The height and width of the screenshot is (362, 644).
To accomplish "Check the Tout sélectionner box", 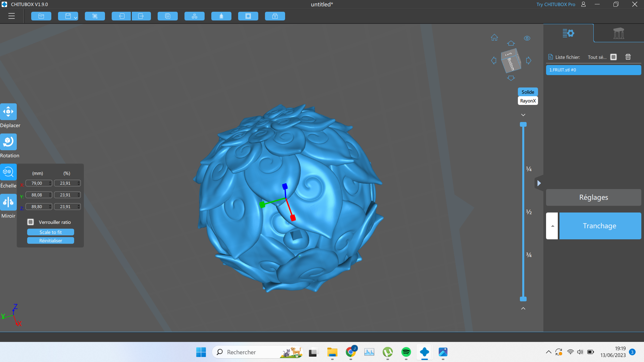I will [x=613, y=57].
